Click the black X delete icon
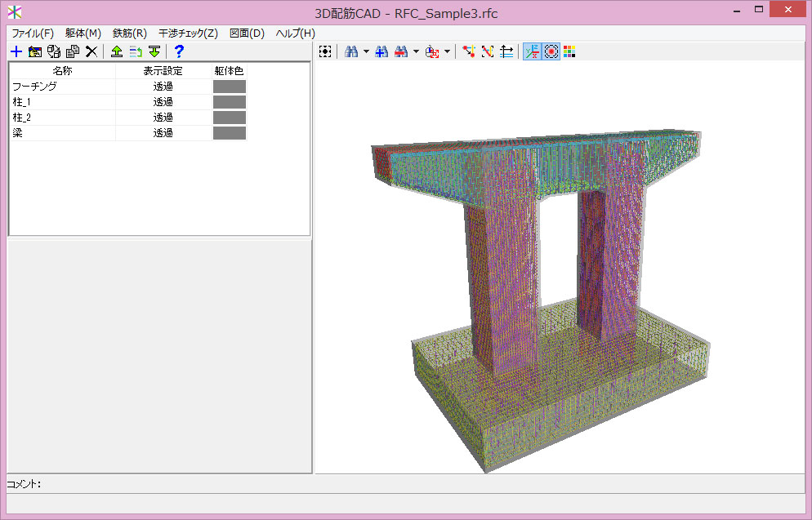 [91, 51]
